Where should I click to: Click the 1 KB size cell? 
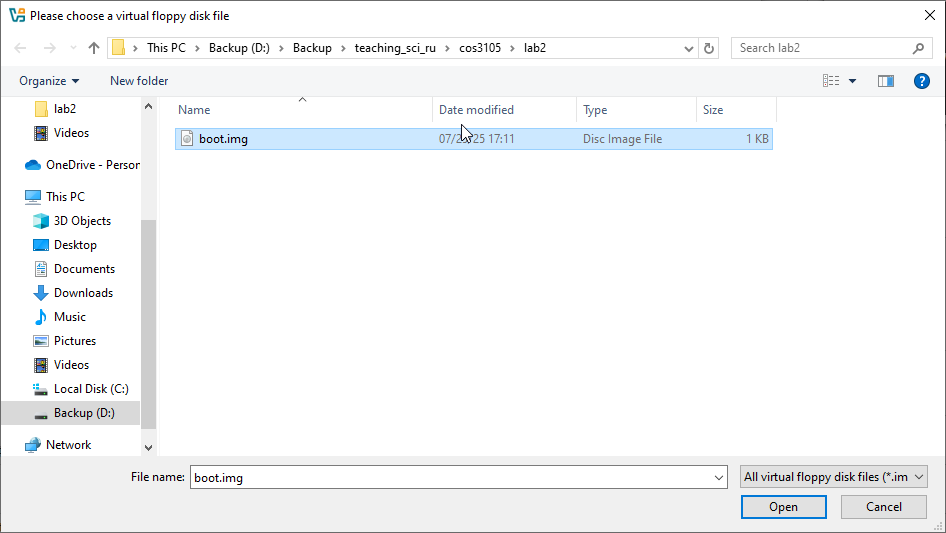click(757, 139)
